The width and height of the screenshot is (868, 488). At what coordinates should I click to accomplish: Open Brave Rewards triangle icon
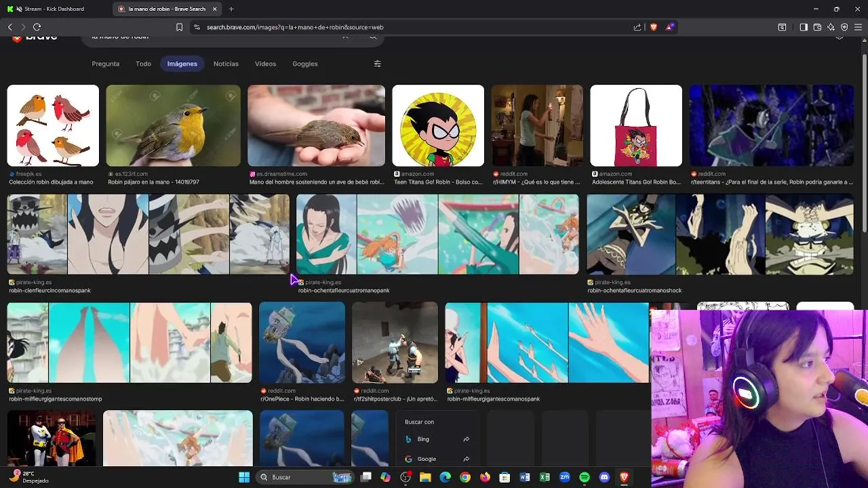(670, 27)
